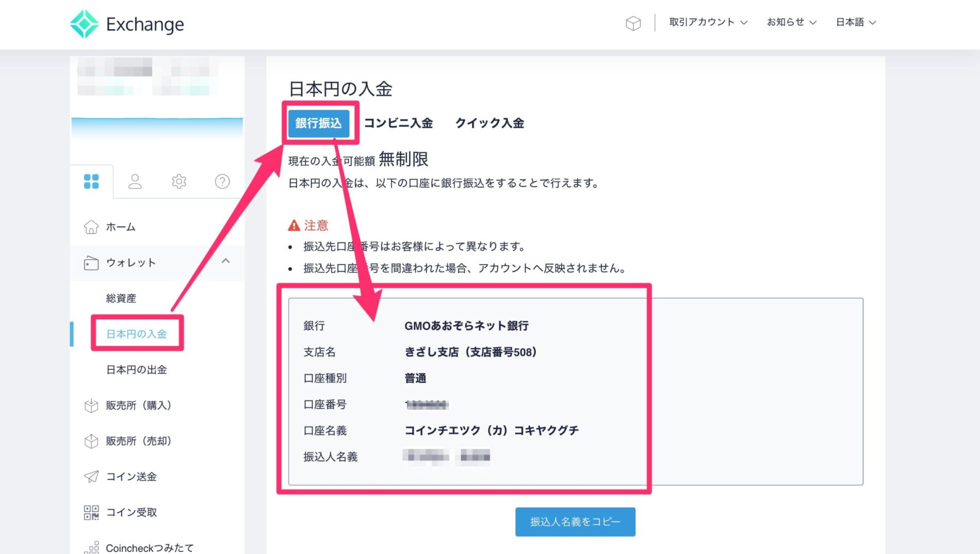Click the box icon beside 販売所（売却）
This screenshot has width=980, height=554.
tap(91, 441)
